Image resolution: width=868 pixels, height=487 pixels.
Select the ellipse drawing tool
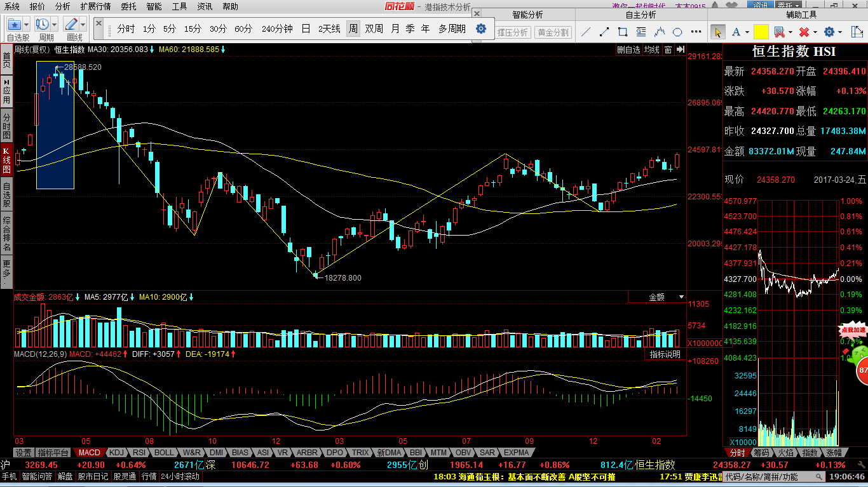pos(677,32)
